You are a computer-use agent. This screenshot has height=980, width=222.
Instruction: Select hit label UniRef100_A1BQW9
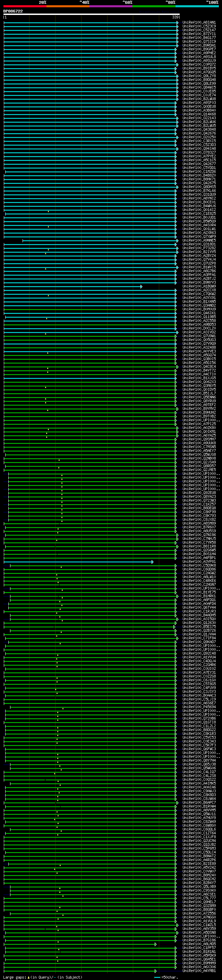[x=199, y=286]
